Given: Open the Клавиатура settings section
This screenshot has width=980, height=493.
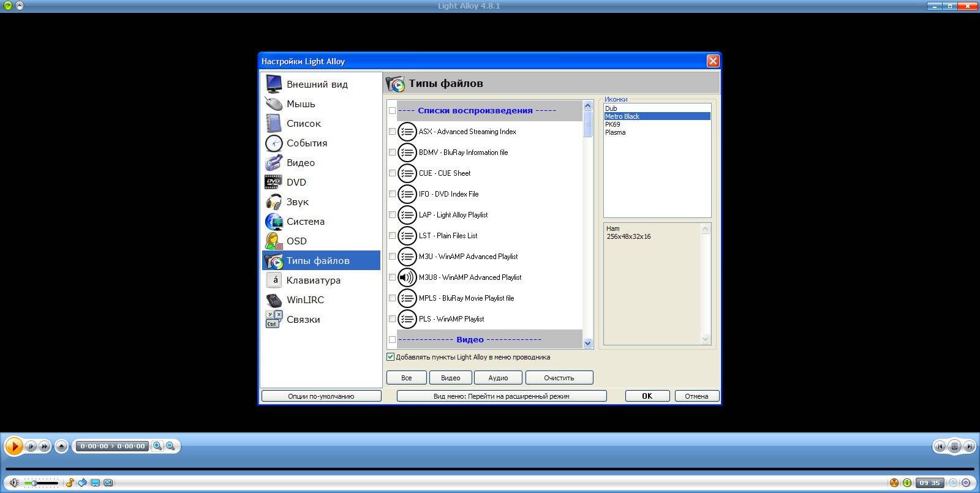Looking at the screenshot, I should pos(313,280).
